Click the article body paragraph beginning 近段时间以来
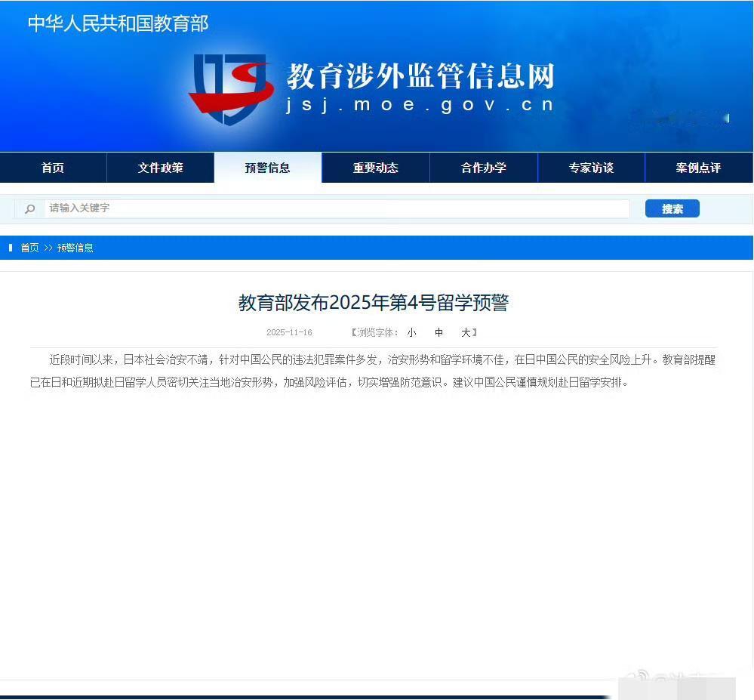Image resolution: width=754 pixels, height=700 pixels. 373,371
